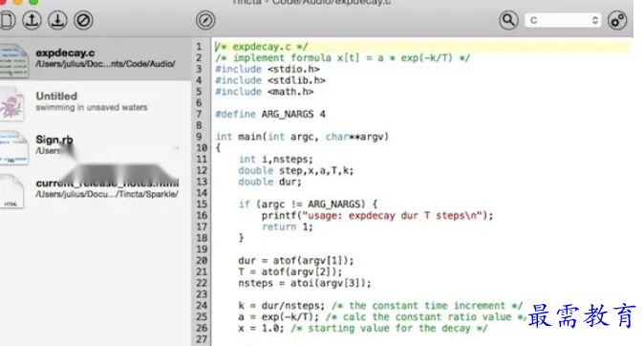Click 'nsteps = atoi(argv[3]);' line
644x346 pixels.
click(305, 283)
